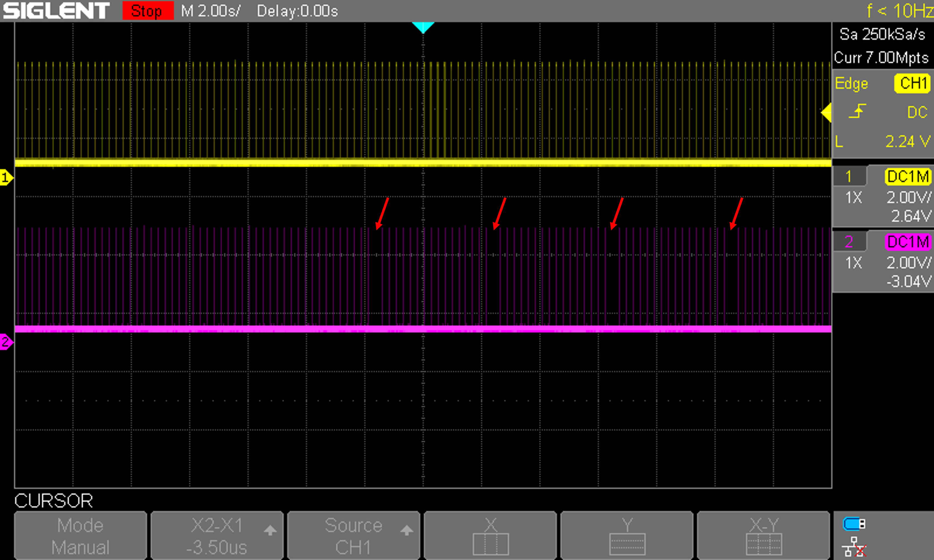This screenshot has width=934, height=560.
Task: Click the Mode Manual softkey
Action: pos(80,535)
